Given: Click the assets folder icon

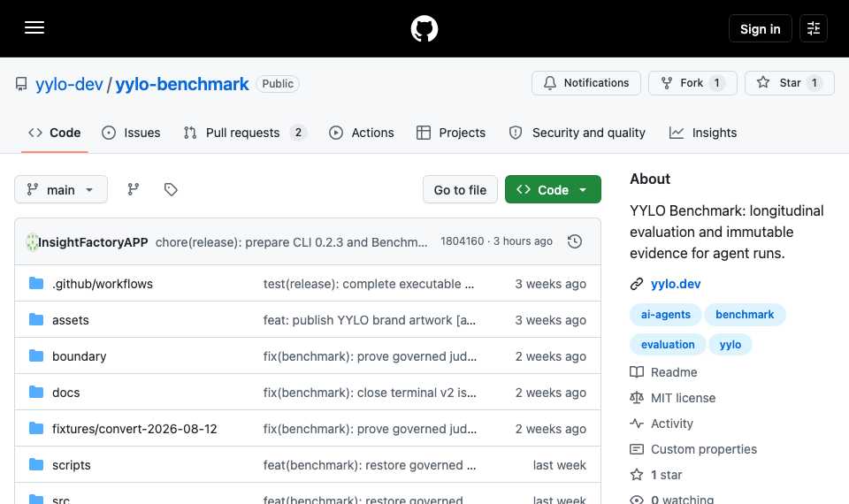Looking at the screenshot, I should tap(36, 319).
